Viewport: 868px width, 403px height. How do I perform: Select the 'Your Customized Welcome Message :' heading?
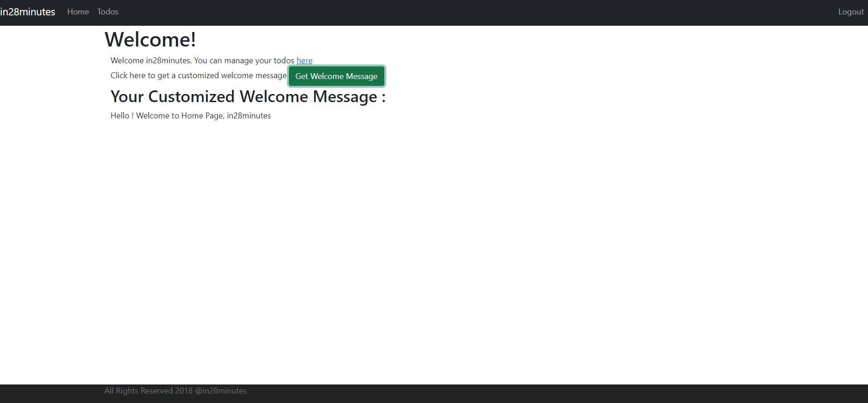[248, 96]
